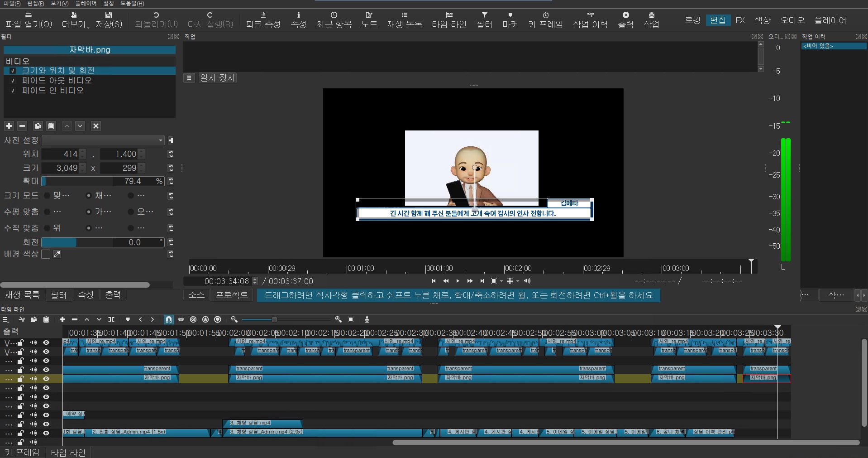This screenshot has width=868, height=458.
Task: Click the 일시 정지 button
Action: point(217,78)
